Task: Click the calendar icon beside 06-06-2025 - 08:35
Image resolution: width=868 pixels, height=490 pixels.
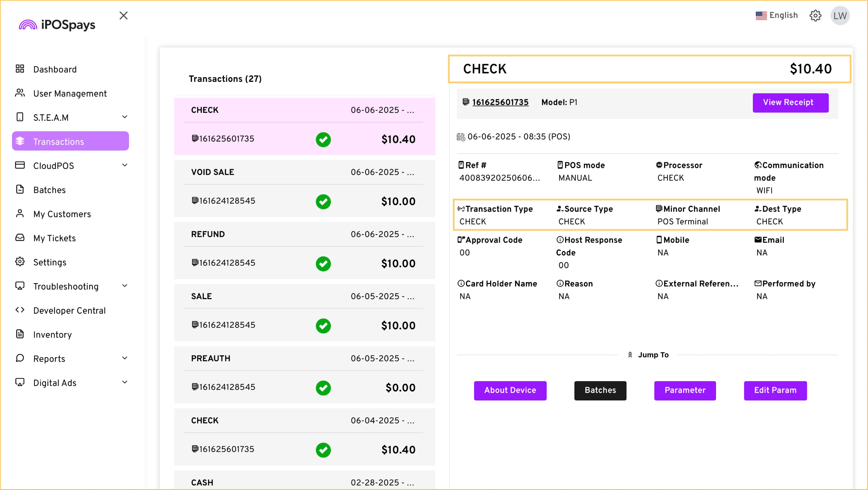Action: pyautogui.click(x=461, y=137)
